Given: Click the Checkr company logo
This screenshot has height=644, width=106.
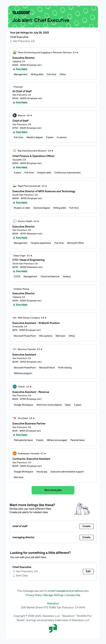Looking at the screenshot, I should [x=15, y=387].
